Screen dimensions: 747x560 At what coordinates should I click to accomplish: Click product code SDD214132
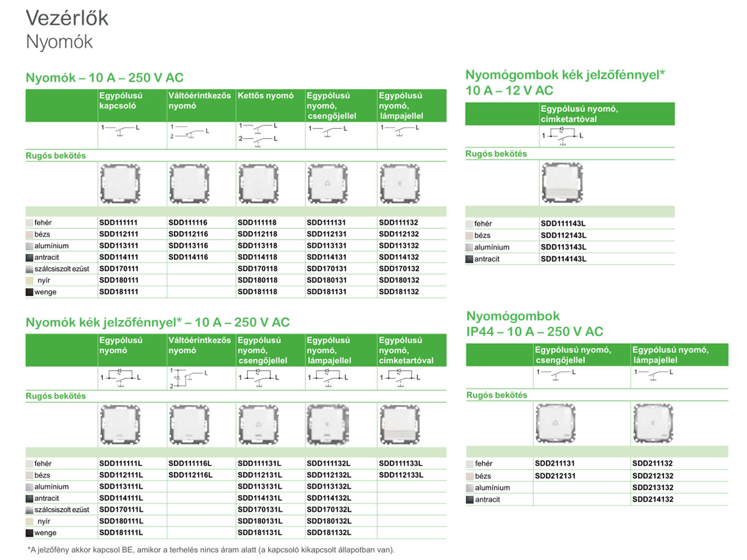(x=653, y=499)
